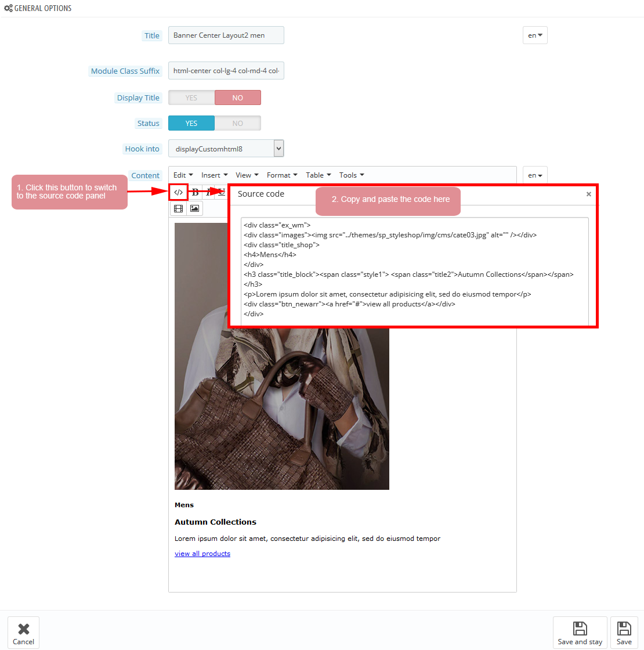Image resolution: width=644 pixels, height=650 pixels.
Task: Click the Status label
Action: click(149, 124)
